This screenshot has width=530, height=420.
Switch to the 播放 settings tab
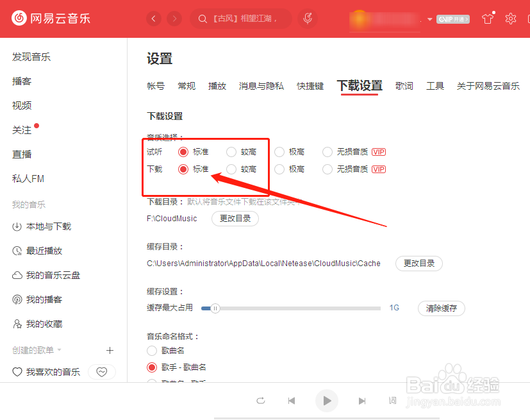click(217, 86)
